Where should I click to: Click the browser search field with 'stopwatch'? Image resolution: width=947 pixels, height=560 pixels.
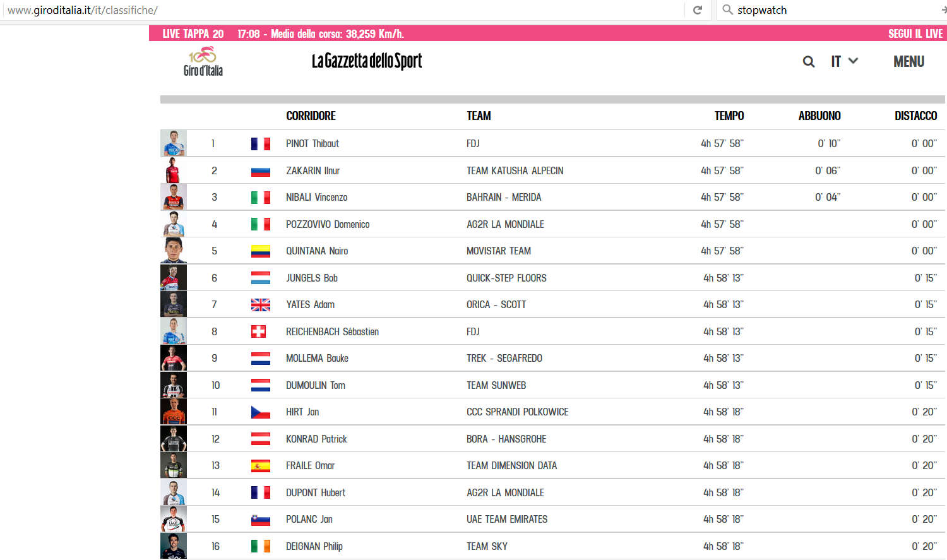click(833, 10)
